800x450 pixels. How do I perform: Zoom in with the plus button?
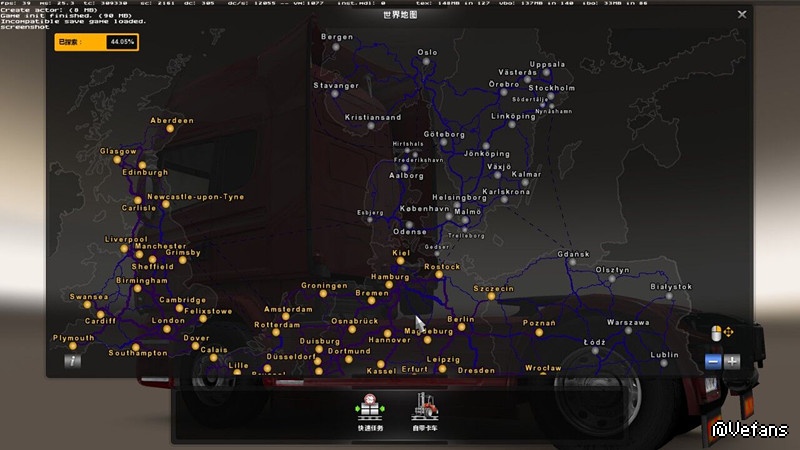point(732,362)
